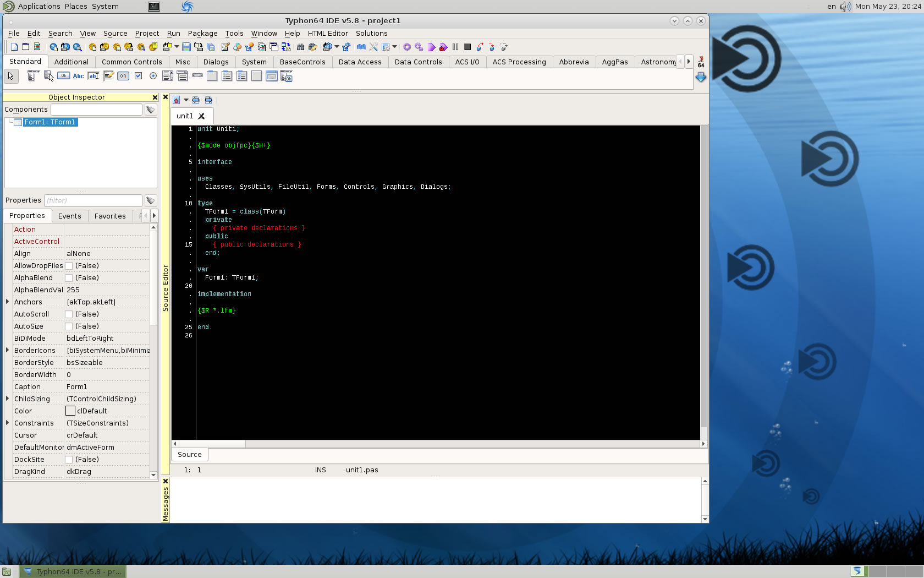Open the Applications menu in top panel
Viewport: 924px width, 578px height.
[x=39, y=7]
